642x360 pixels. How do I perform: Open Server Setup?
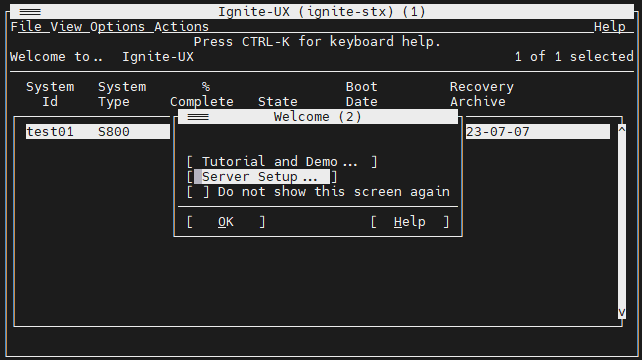click(x=262, y=177)
